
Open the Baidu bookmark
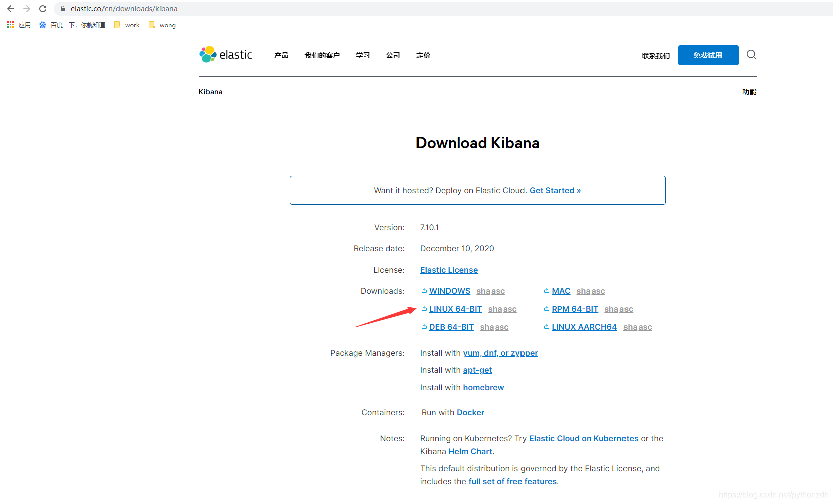(72, 25)
